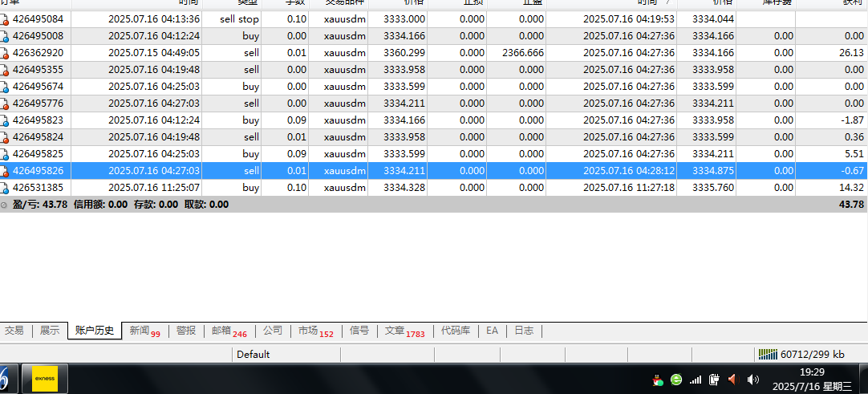Click the order icon beside 426495776

point(5,104)
